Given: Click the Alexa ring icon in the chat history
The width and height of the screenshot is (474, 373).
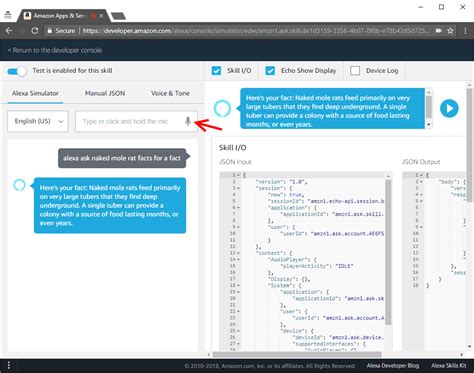Looking at the screenshot, I should [19, 185].
